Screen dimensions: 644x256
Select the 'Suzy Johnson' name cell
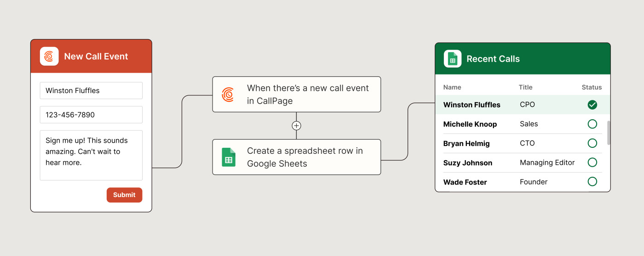468,163
